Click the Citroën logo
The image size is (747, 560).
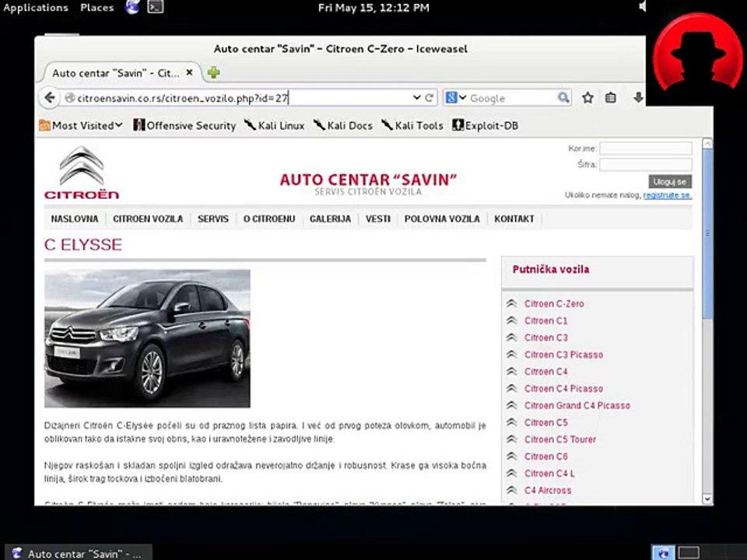pyautogui.click(x=82, y=173)
